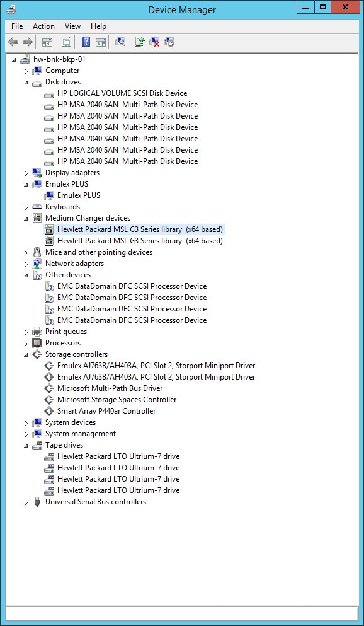The height and width of the screenshot is (626, 364).
Task: Collapse the Tape drives node arrow
Action: 26,446
